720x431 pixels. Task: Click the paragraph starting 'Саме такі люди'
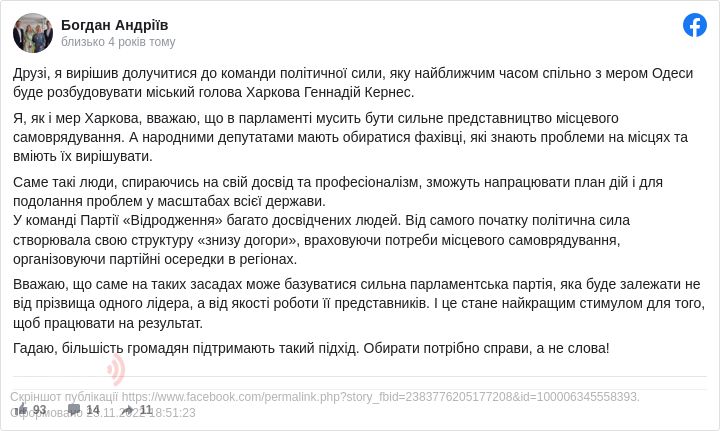(337, 192)
